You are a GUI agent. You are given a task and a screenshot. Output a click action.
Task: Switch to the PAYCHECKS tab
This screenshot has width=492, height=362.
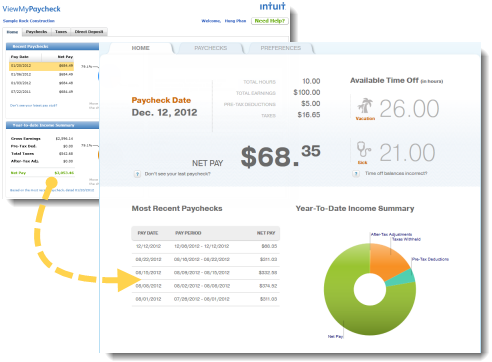click(211, 48)
